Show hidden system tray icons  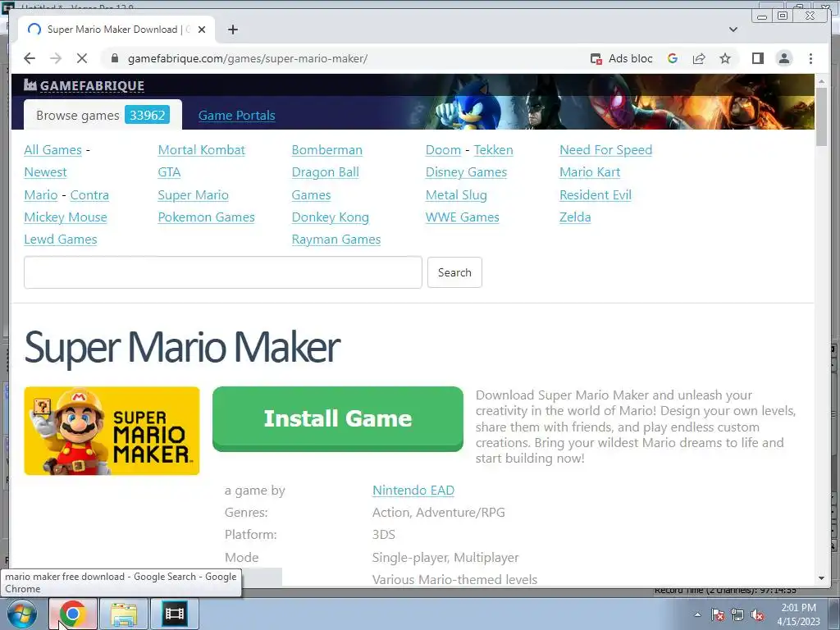697,614
